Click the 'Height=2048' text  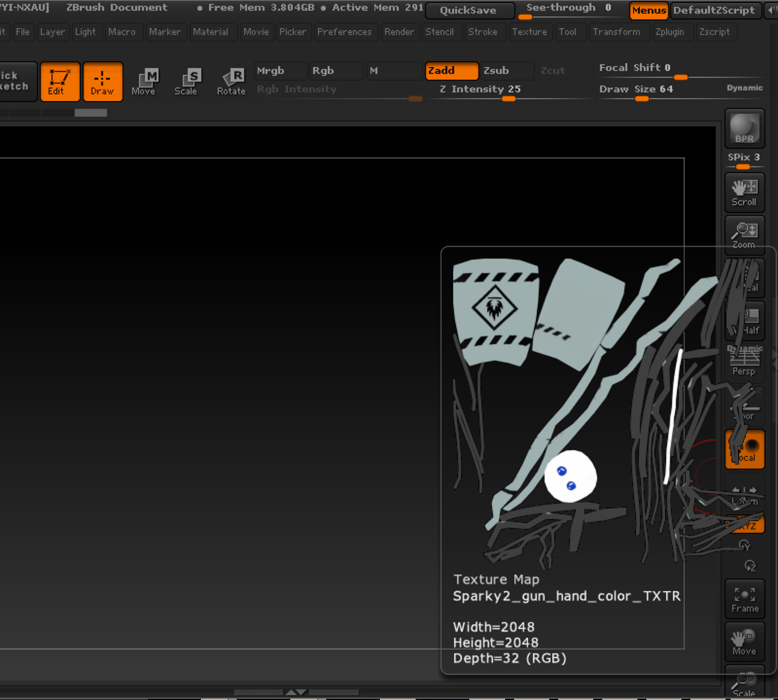point(496,642)
